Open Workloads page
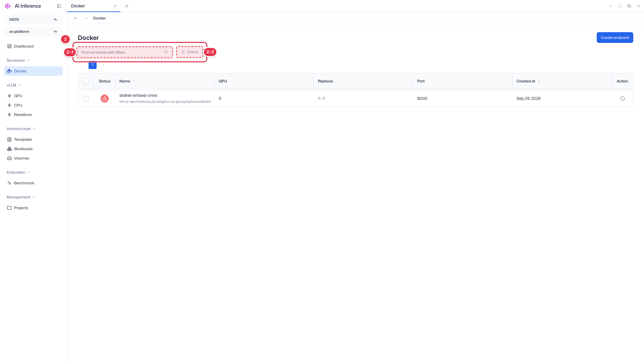 pyautogui.click(x=33, y=149)
